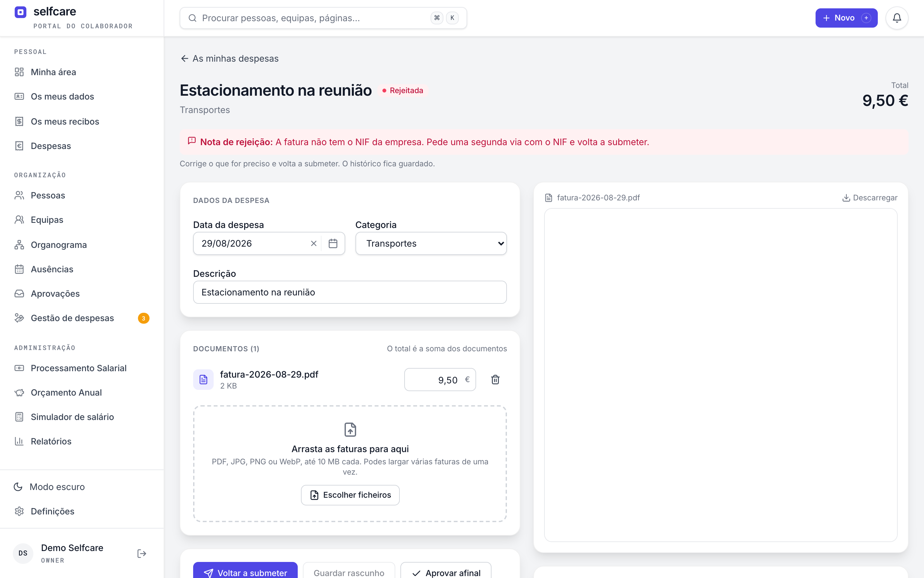Click Escolher ficheiros button
This screenshot has height=578, width=924.
click(x=350, y=495)
